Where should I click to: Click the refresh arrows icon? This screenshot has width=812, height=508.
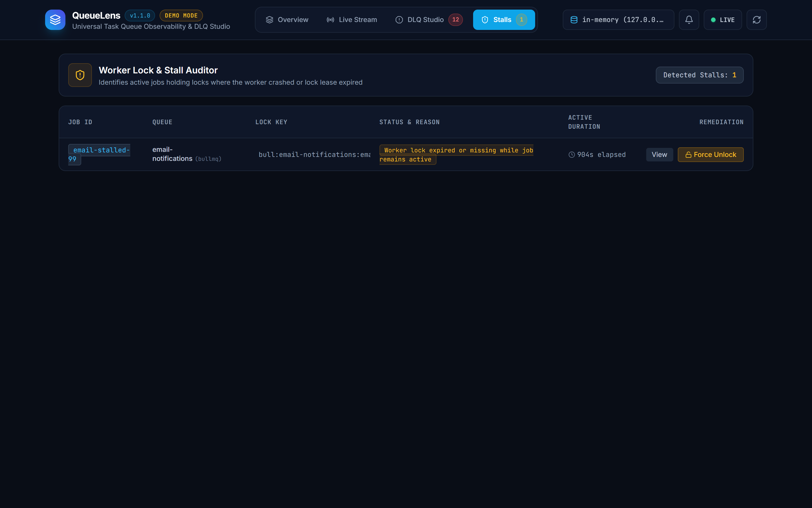[x=757, y=20]
